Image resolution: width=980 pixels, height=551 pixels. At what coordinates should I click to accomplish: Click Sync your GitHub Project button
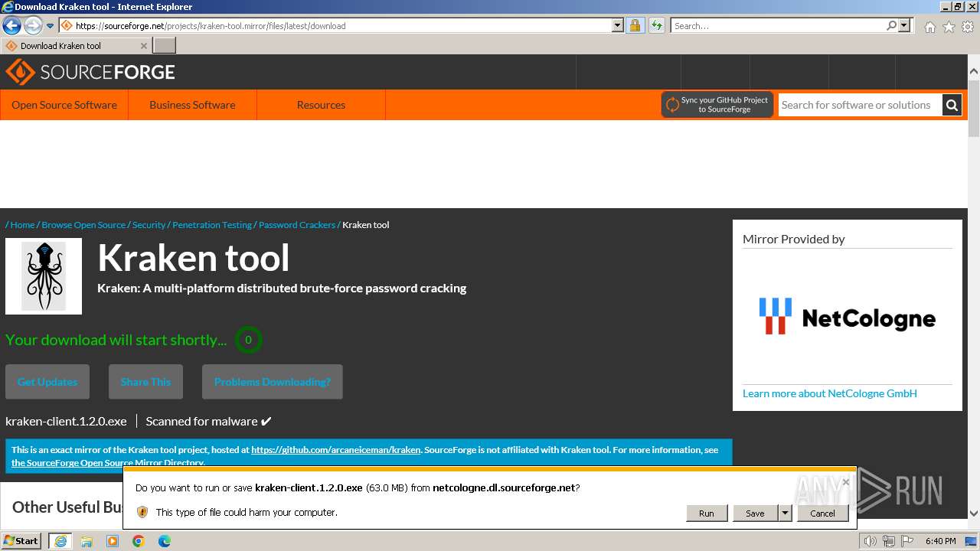pos(717,105)
